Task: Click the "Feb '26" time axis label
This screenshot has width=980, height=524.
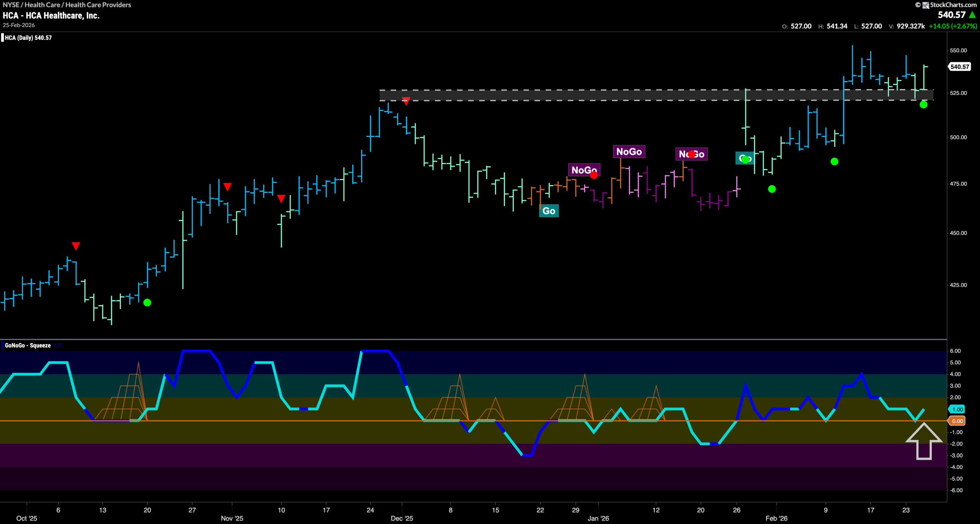Action: click(776, 518)
